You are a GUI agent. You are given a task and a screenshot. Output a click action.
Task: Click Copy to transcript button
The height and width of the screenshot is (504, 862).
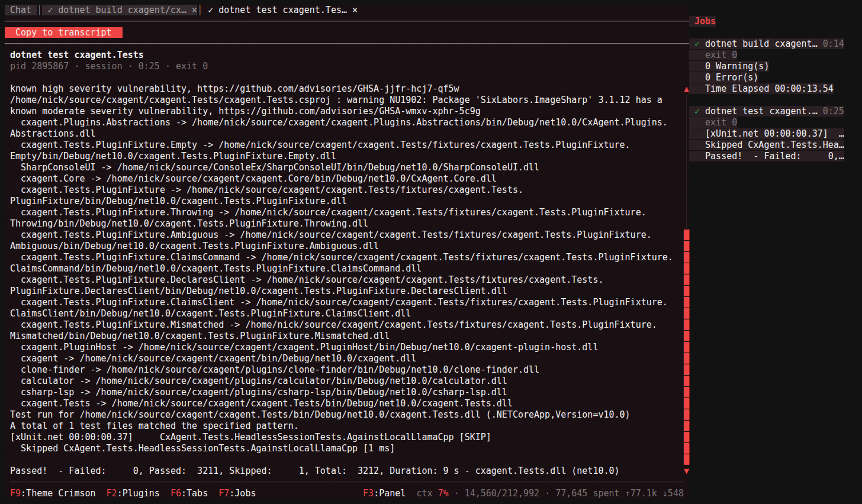click(x=63, y=33)
